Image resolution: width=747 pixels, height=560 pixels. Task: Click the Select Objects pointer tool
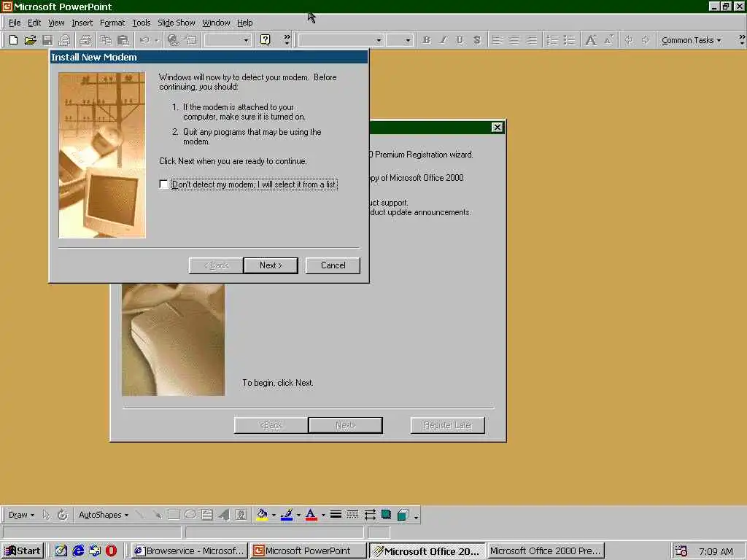pyautogui.click(x=46, y=515)
